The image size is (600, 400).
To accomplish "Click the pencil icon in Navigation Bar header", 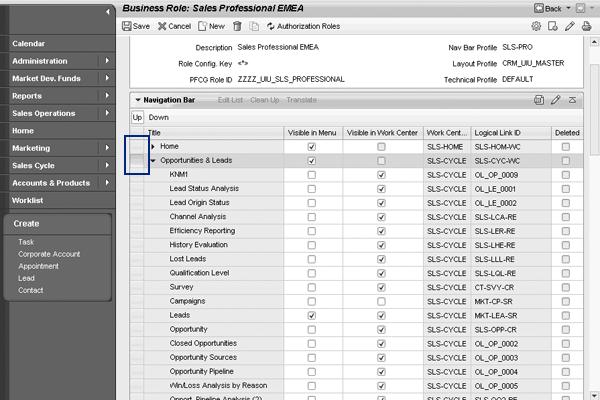I will pos(556,100).
